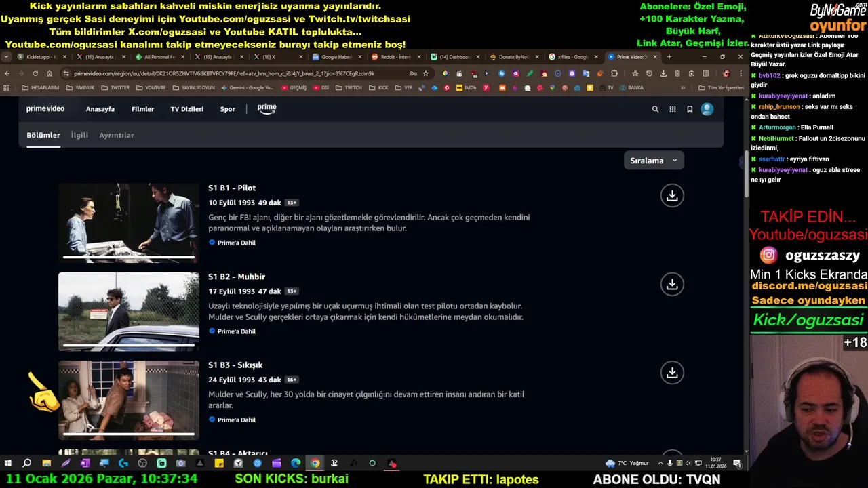868x488 pixels.
Task: Open the volume icon in system tray
Action: pos(688,464)
